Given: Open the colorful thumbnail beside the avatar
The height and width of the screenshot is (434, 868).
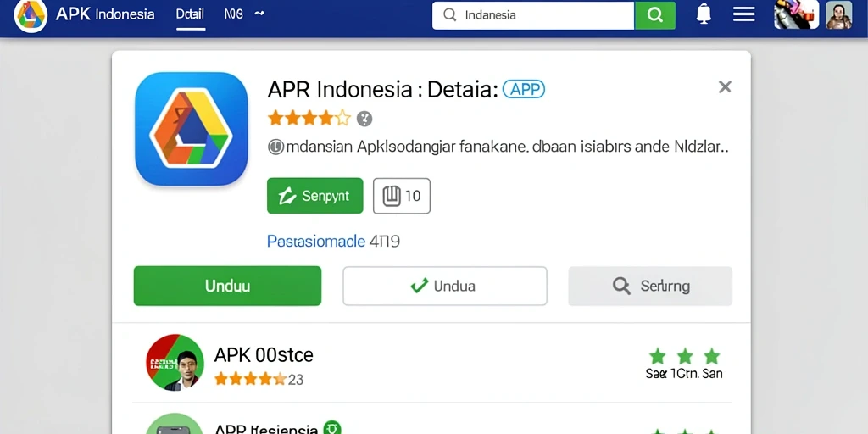Looking at the screenshot, I should pos(796,14).
